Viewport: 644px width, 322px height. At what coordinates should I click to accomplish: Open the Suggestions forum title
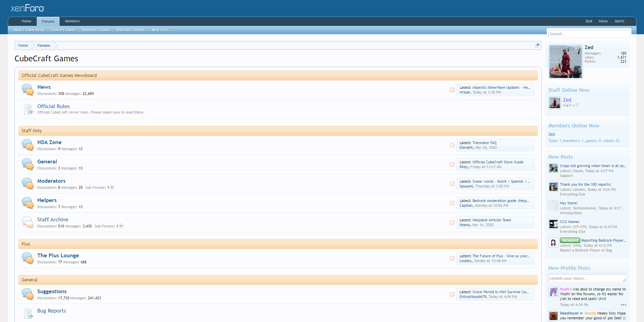pos(52,291)
